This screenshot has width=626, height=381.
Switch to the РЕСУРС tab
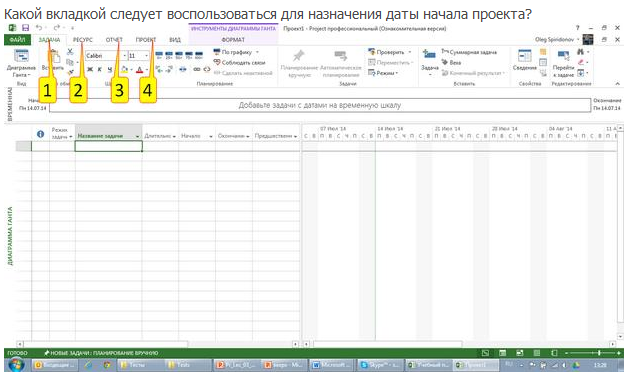click(x=83, y=40)
